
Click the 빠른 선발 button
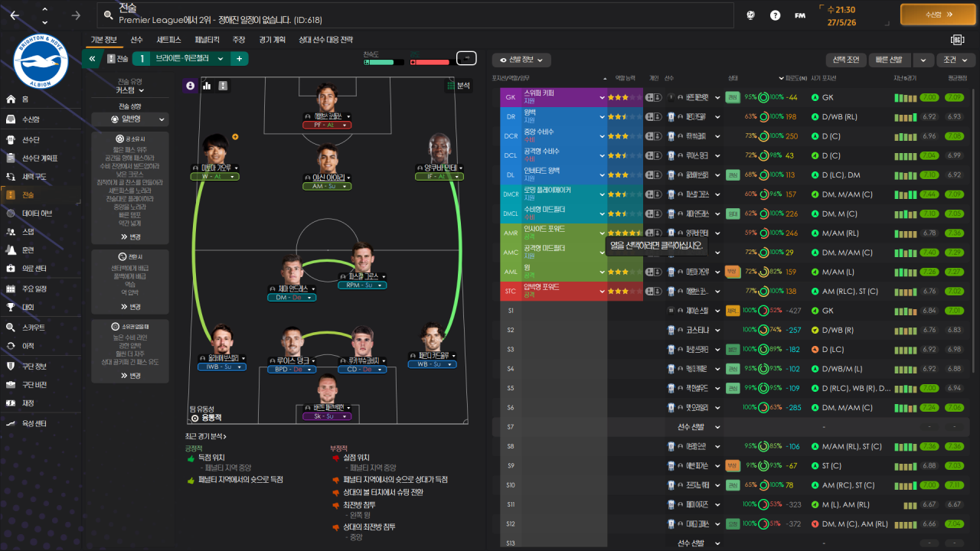point(891,60)
